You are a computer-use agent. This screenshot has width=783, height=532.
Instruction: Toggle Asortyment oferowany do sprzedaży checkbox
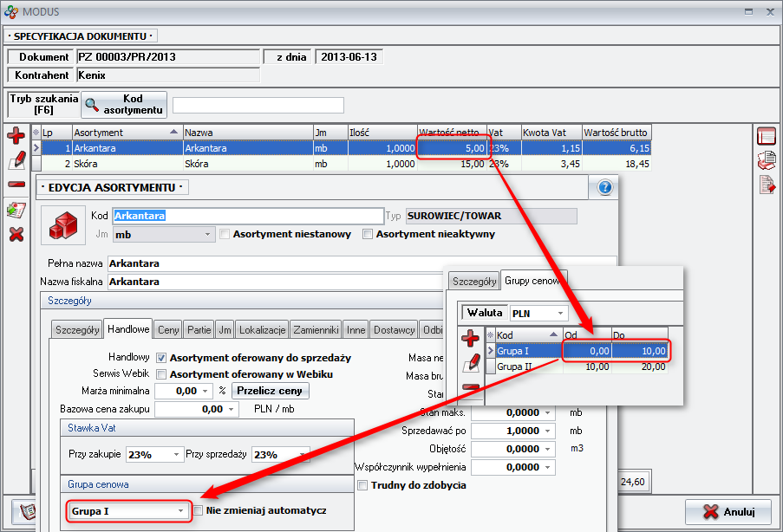point(161,358)
